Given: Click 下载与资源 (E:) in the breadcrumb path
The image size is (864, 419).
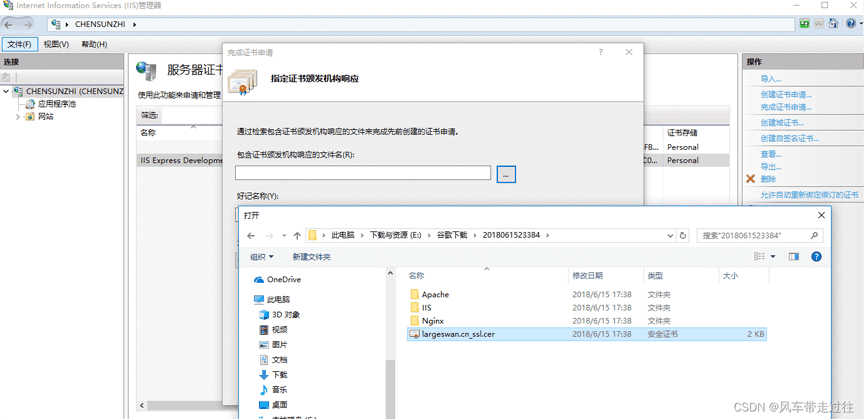Looking at the screenshot, I should point(396,235).
